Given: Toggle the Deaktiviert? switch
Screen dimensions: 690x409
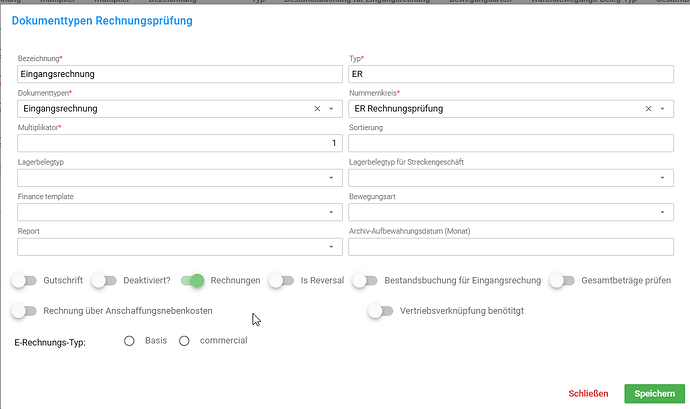Looking at the screenshot, I should click(104, 280).
